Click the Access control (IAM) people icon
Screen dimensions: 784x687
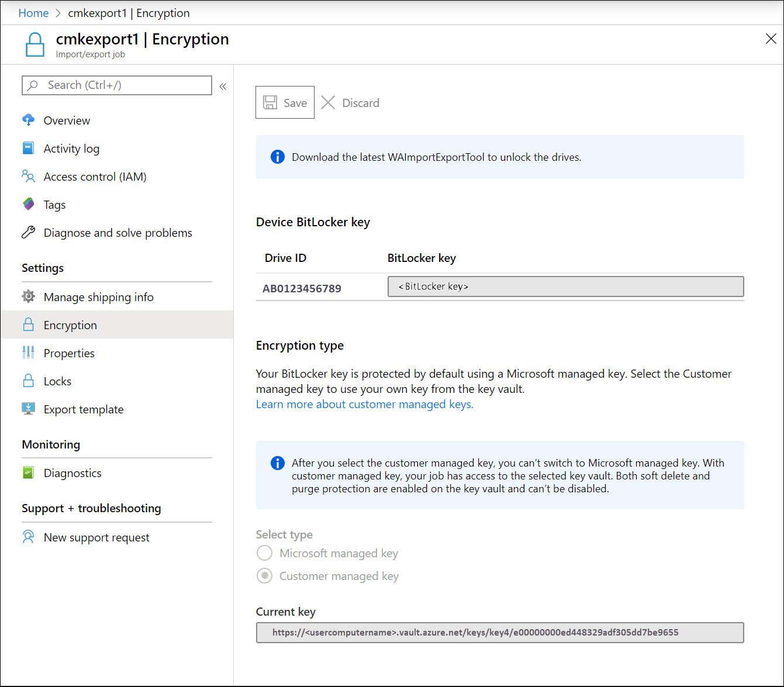28,176
